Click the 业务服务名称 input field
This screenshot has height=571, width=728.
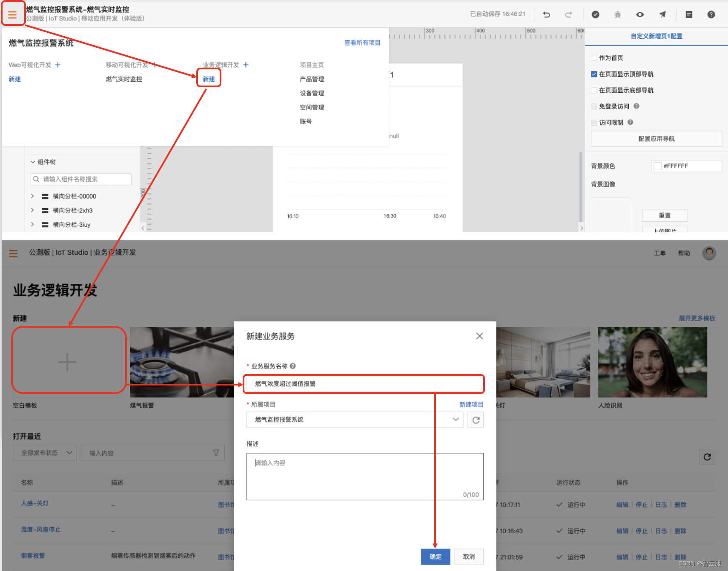click(365, 383)
